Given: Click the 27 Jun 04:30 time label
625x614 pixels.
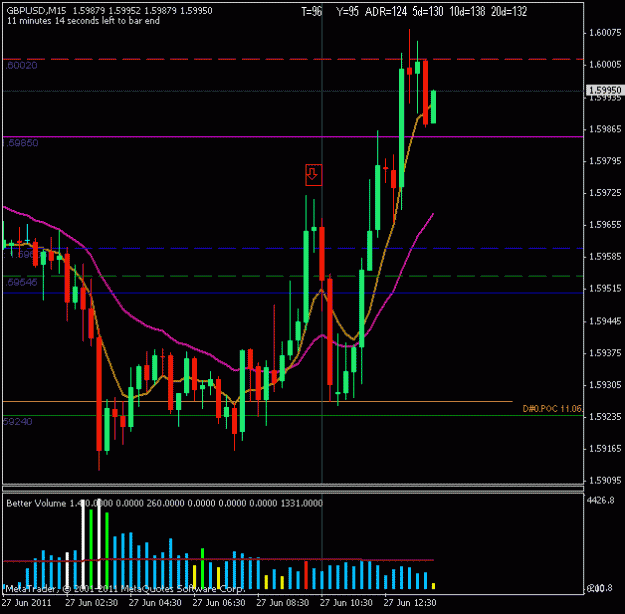Looking at the screenshot, I should point(155,602).
